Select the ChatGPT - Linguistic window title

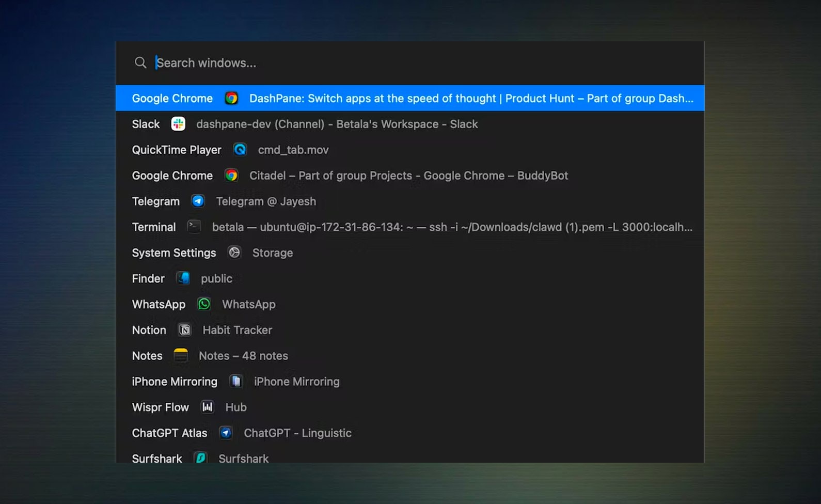coord(298,433)
